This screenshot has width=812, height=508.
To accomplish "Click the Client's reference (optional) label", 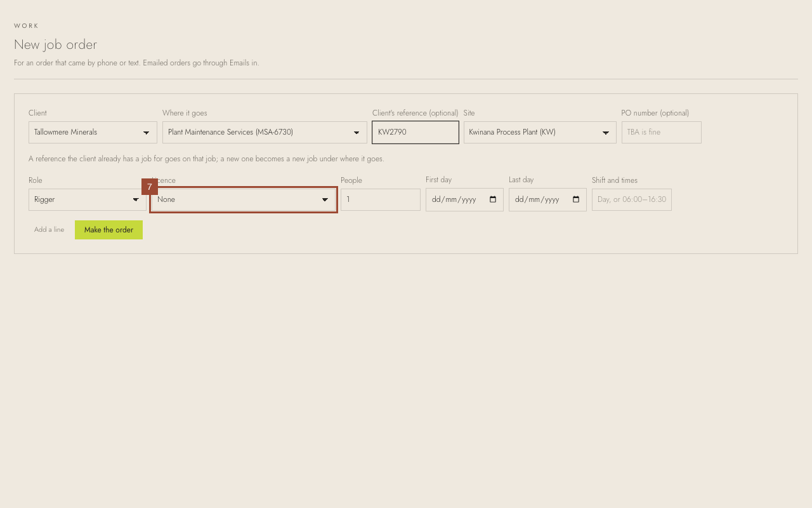I will point(416,113).
